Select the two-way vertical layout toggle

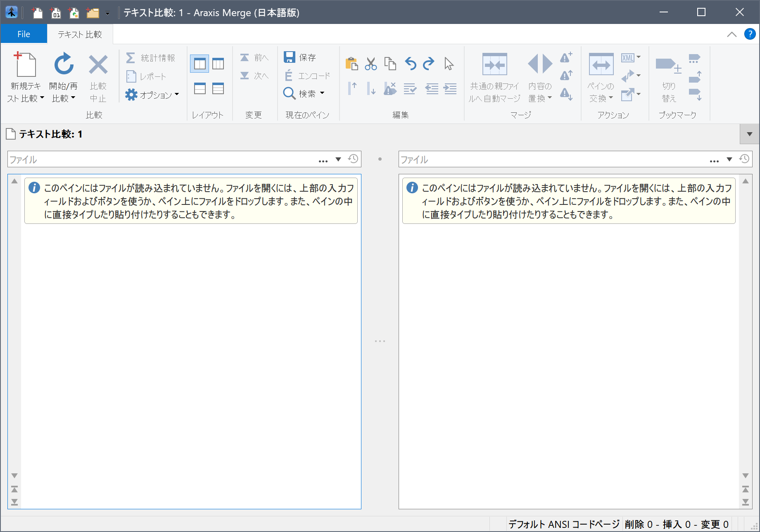click(199, 64)
